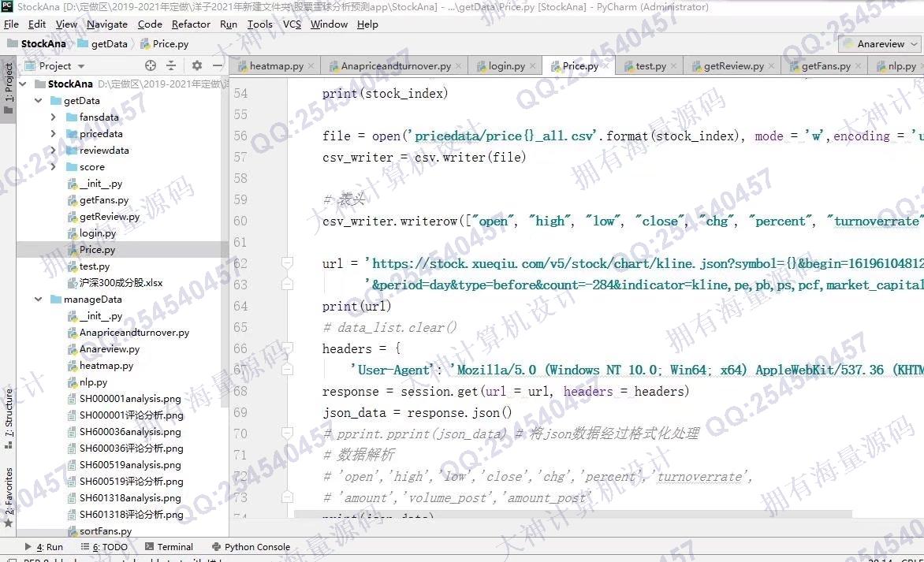
Task: Click Price.py breadcrumb in navigation bar
Action: pyautogui.click(x=165, y=43)
